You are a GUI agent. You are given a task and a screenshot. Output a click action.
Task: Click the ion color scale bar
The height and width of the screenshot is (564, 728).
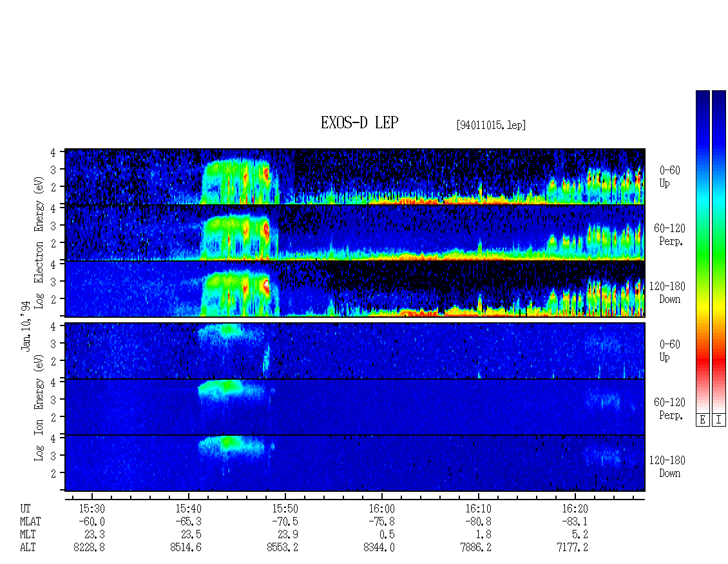(719, 251)
